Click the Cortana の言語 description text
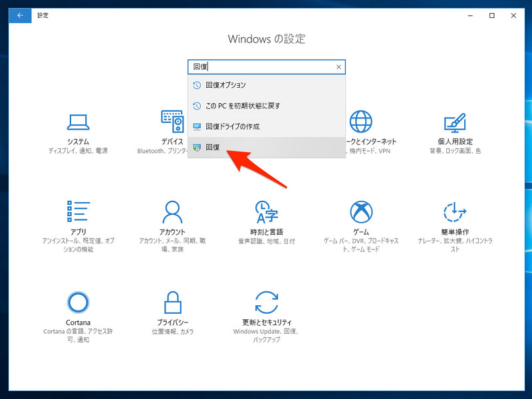The width and height of the screenshot is (532, 399). point(78,336)
